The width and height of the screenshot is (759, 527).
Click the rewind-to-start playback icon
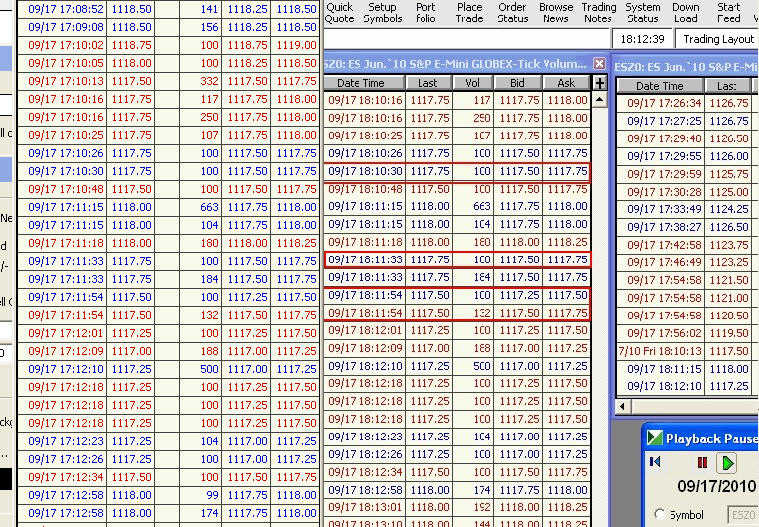656,462
